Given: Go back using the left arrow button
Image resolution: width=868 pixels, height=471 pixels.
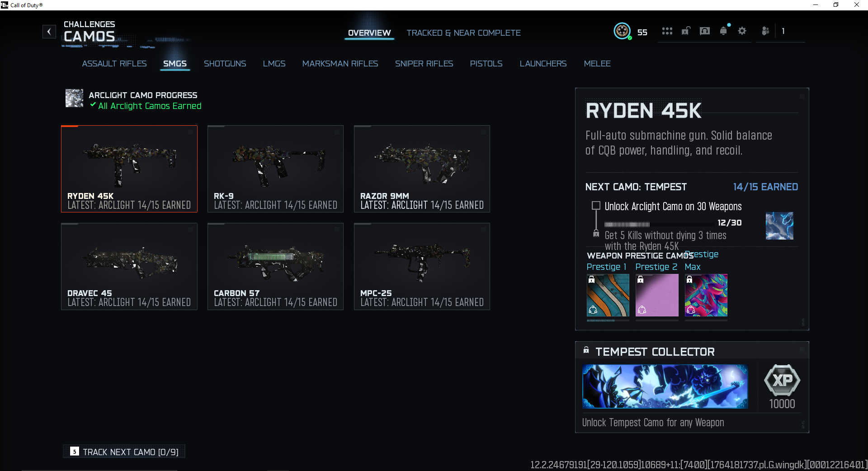Looking at the screenshot, I should tap(49, 32).
